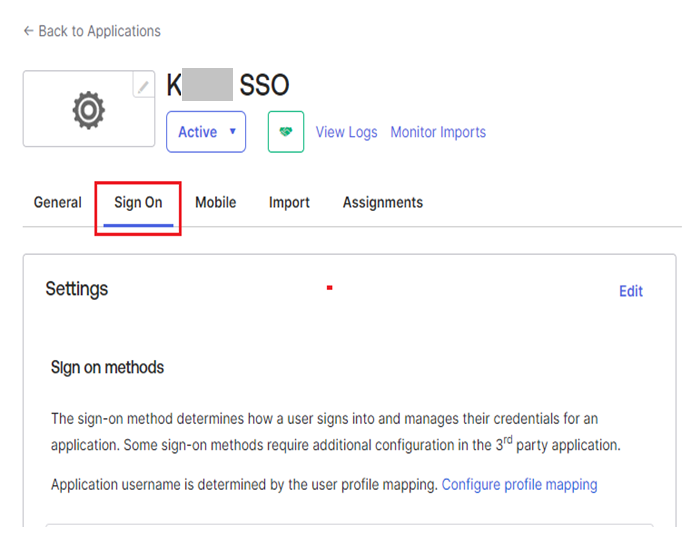Click the left arrow before Back to Applications
The image size is (688, 556).
[28, 32]
